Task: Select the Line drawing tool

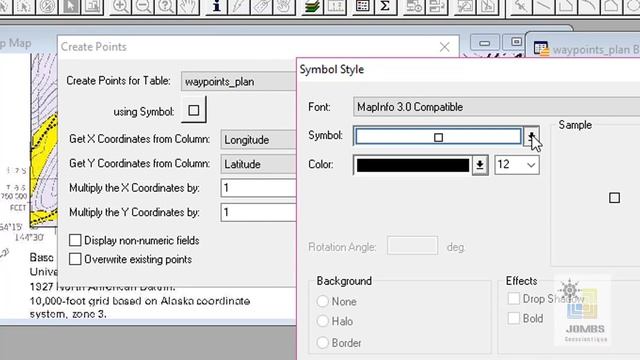Action: 543,7
